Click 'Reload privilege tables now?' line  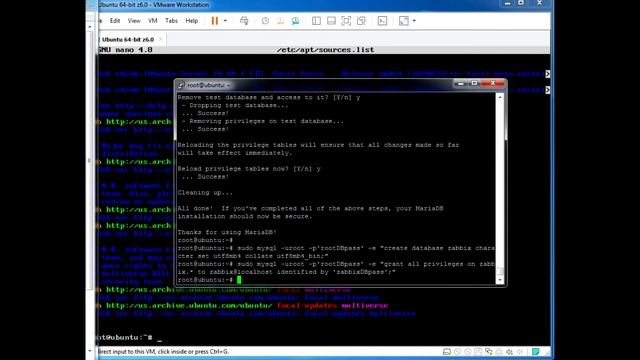[x=249, y=169]
